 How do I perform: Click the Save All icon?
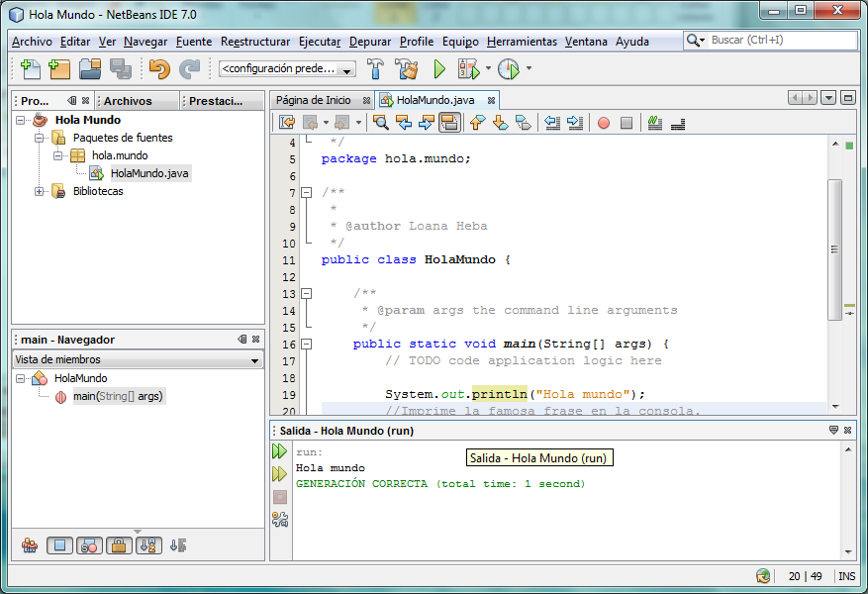[122, 69]
